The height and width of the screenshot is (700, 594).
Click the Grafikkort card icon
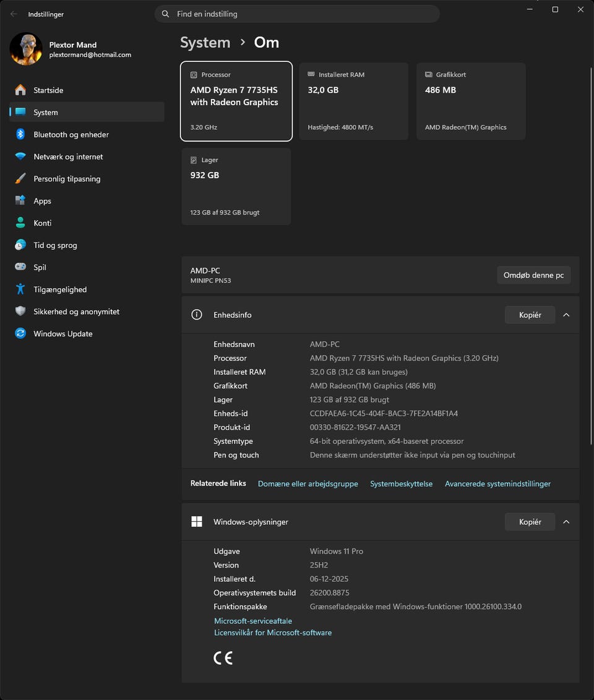point(429,75)
